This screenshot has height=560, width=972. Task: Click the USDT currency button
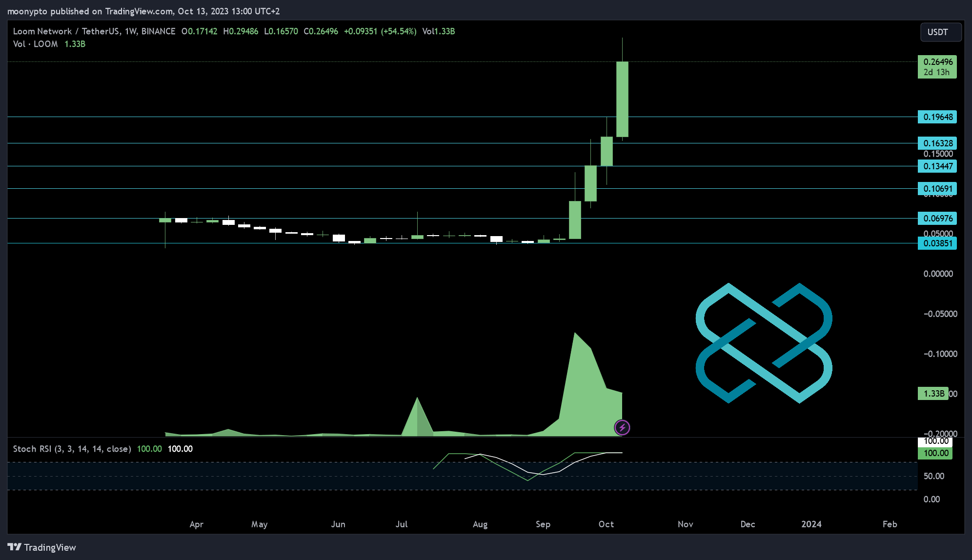pos(941,32)
